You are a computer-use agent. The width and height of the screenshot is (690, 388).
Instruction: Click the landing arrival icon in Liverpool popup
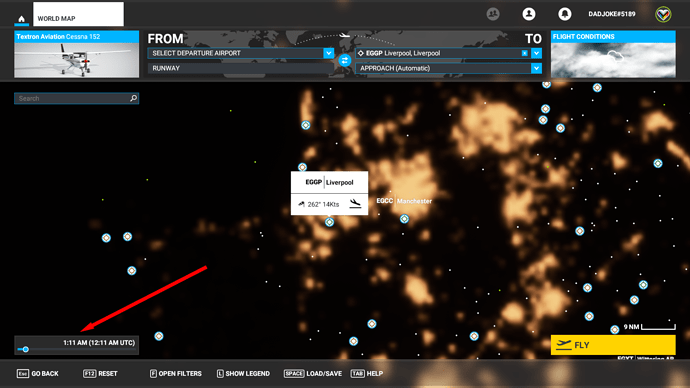pyautogui.click(x=355, y=204)
